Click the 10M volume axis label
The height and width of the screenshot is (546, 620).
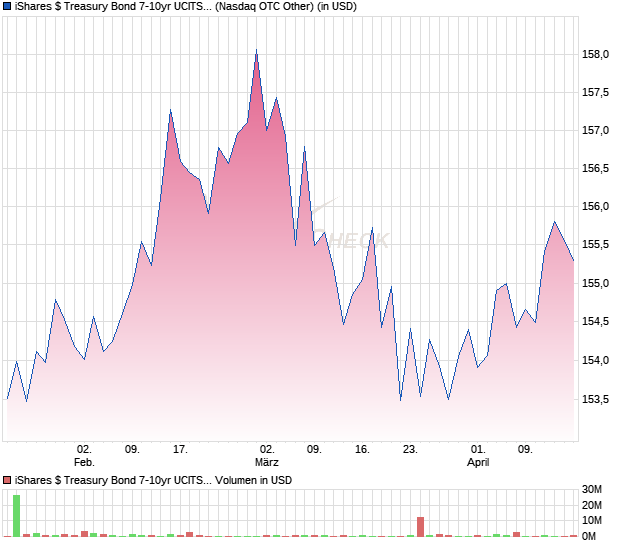point(595,521)
